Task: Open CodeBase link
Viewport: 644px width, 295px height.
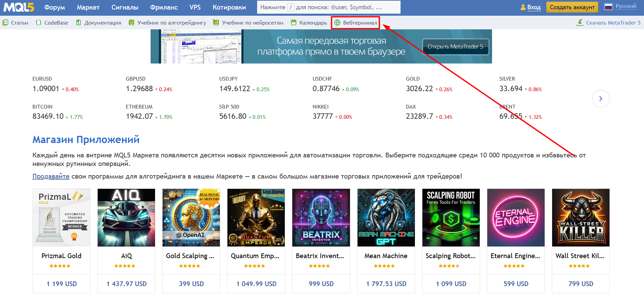Action: coord(56,23)
